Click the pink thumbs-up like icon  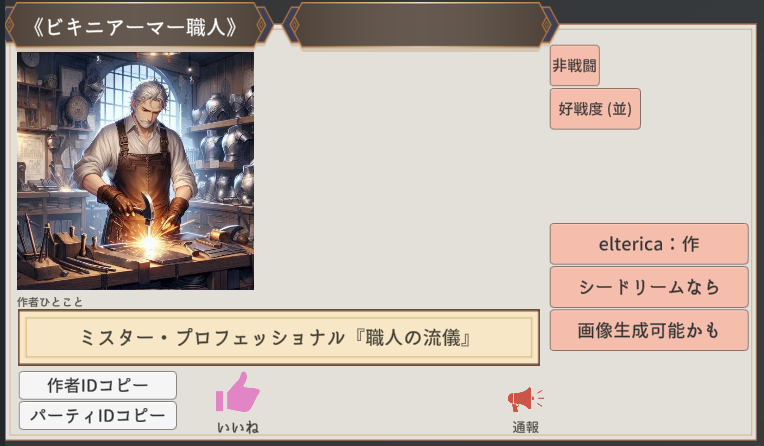[x=238, y=392]
